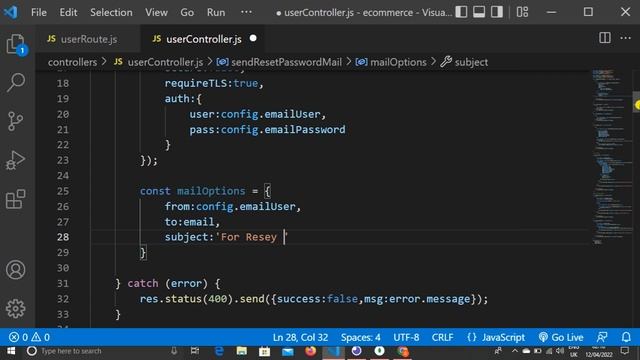Click 'status' method on line 32
640x360 pixels.
point(183,299)
